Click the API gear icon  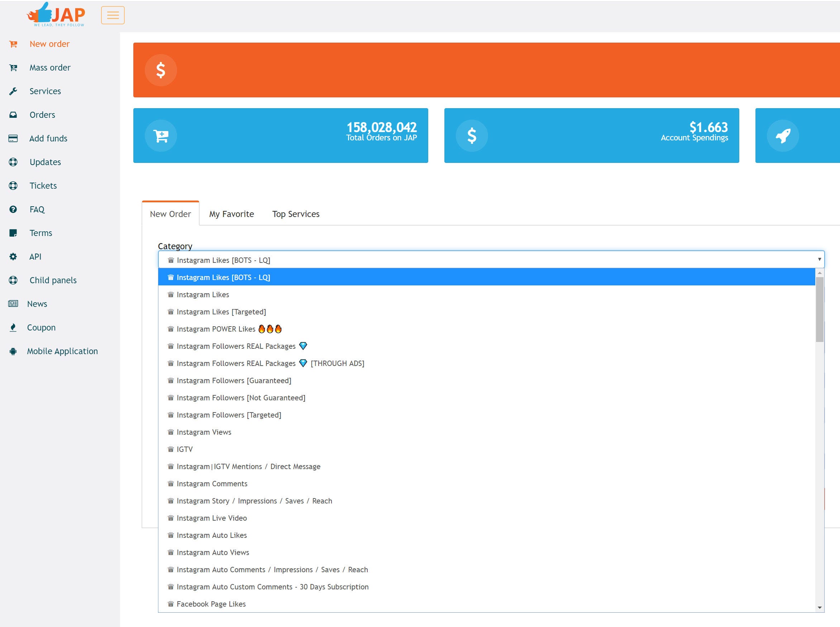pos(13,257)
